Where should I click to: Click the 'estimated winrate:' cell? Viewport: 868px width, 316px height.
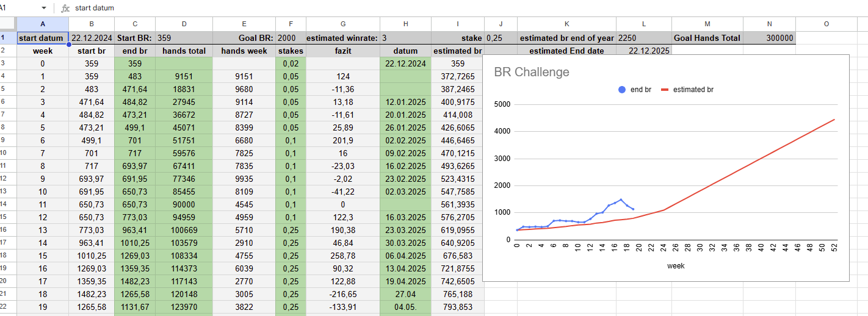pos(342,38)
